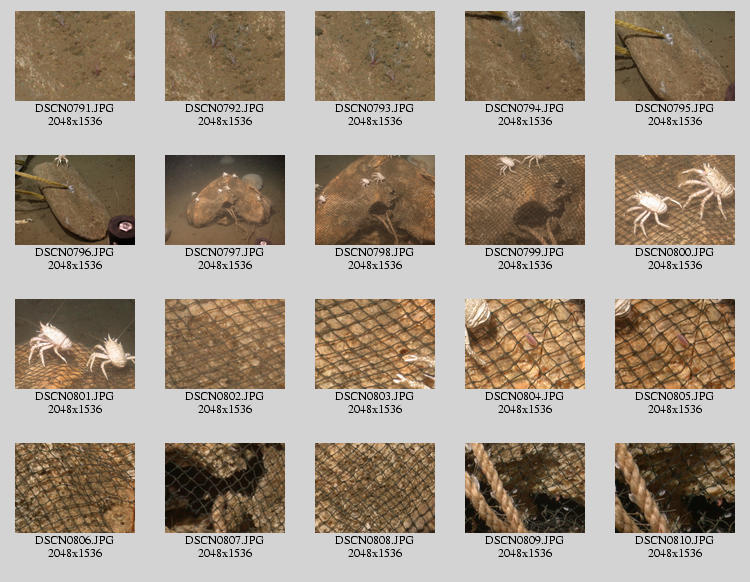View DSCN0800.JPG with two white crabs
This screenshot has height=582, width=750.
[675, 200]
